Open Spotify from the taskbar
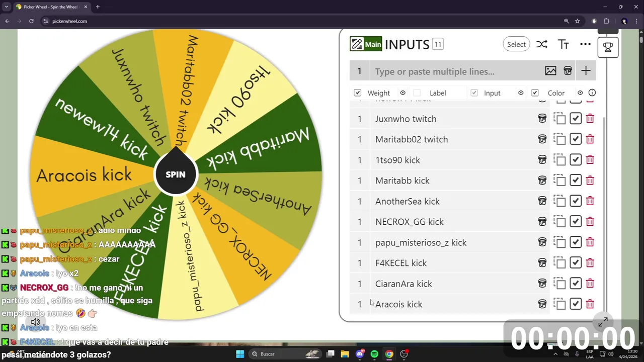 (x=374, y=354)
